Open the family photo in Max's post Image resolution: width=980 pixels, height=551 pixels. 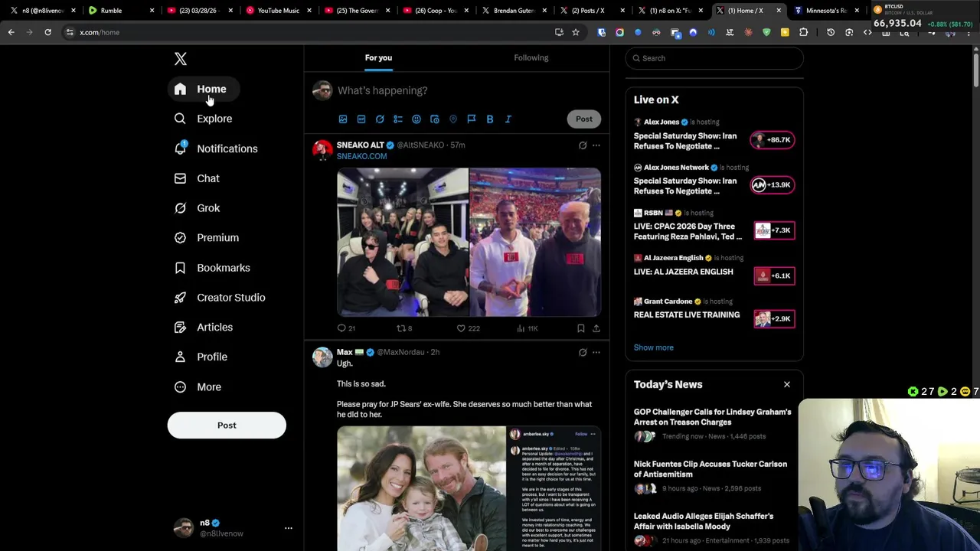(x=421, y=488)
